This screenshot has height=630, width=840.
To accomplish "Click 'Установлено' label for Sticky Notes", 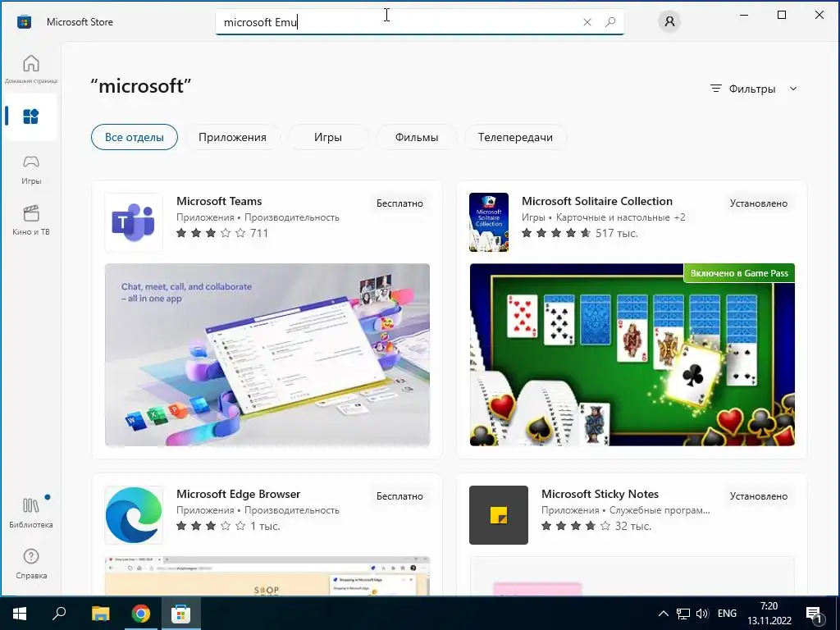I will pos(759,496).
